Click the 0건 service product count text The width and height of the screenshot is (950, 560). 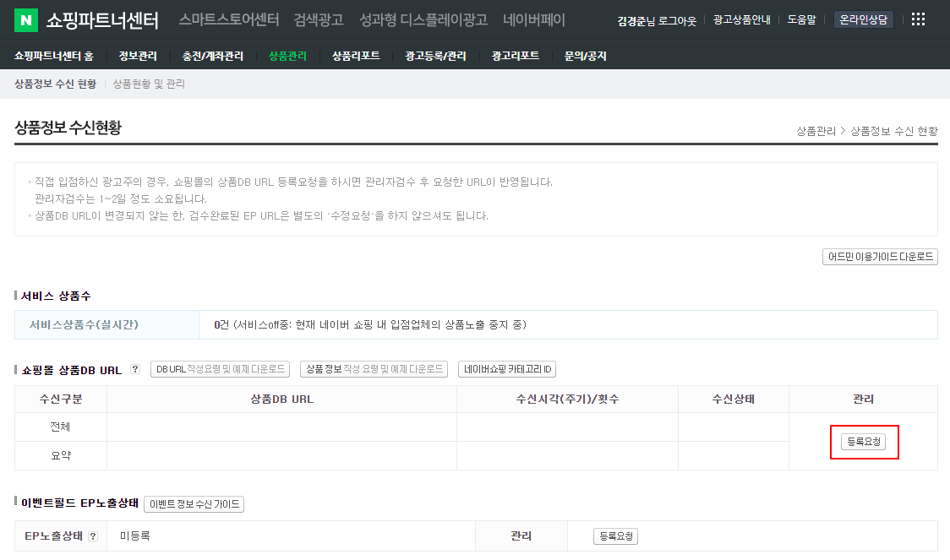point(221,324)
